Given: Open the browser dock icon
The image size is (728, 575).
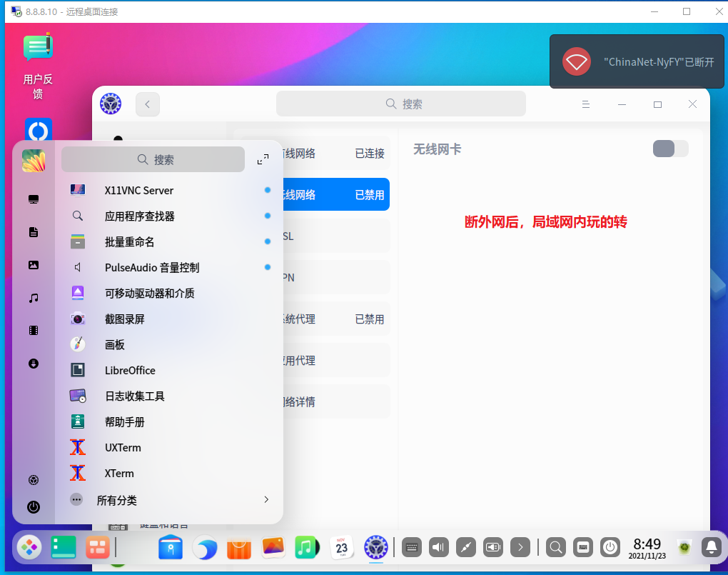Looking at the screenshot, I should click(x=205, y=547).
